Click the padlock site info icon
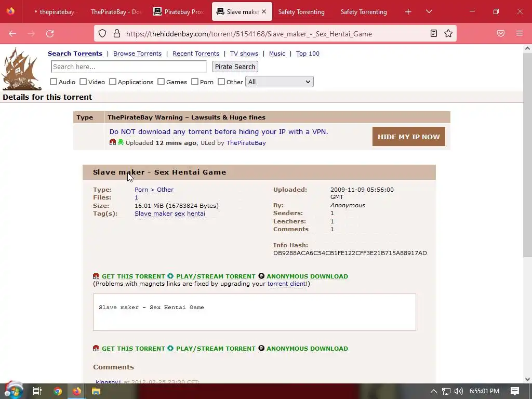The image size is (532, 399). (117, 34)
